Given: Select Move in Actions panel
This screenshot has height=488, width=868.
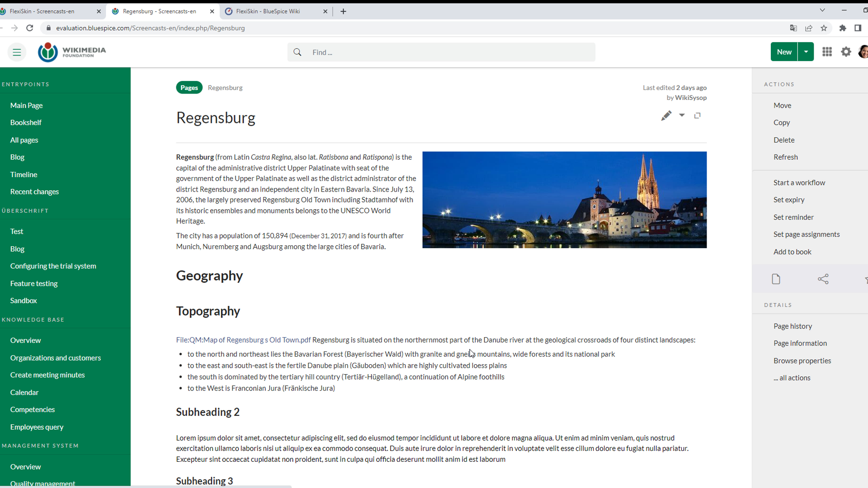Looking at the screenshot, I should 782,105.
